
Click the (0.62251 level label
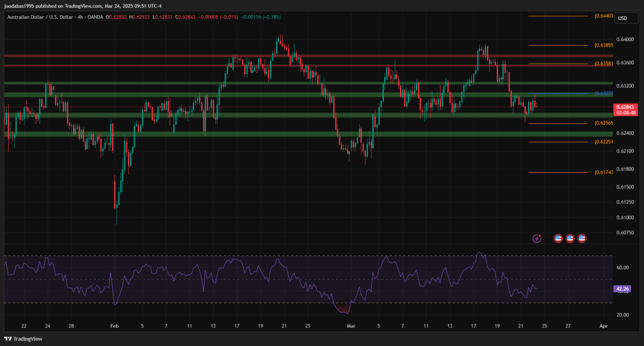coord(603,141)
